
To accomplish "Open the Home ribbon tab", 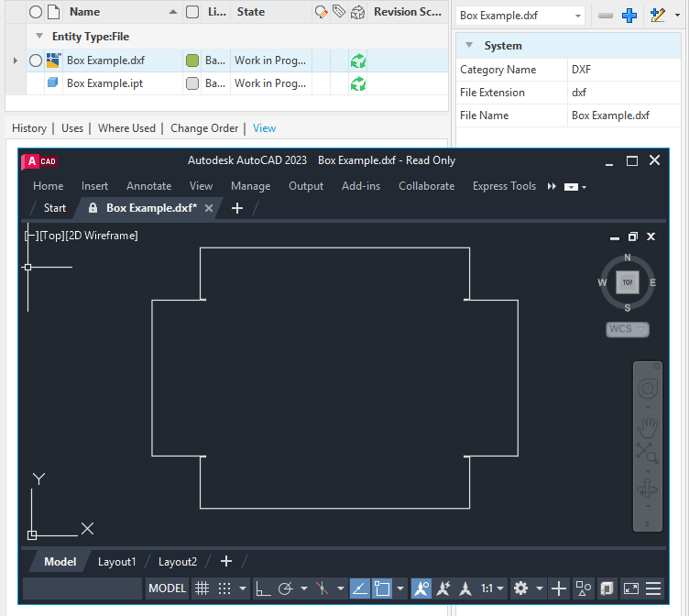I will 49,186.
